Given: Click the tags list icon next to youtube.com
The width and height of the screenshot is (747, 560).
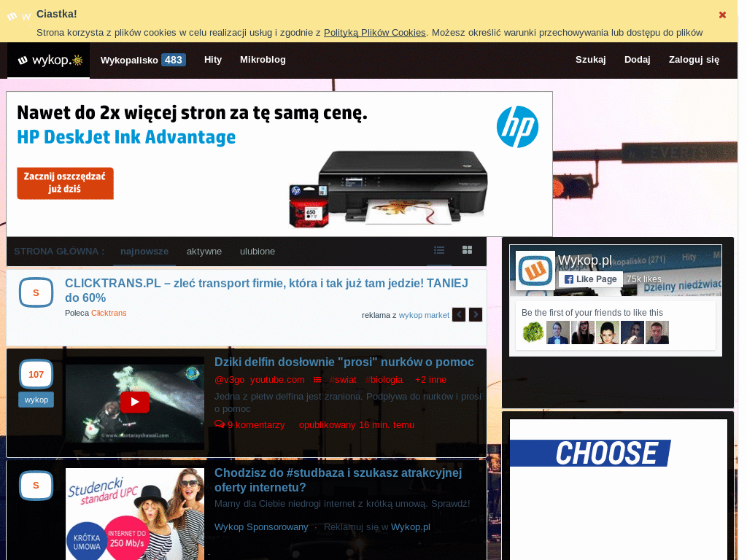Looking at the screenshot, I should (x=317, y=379).
